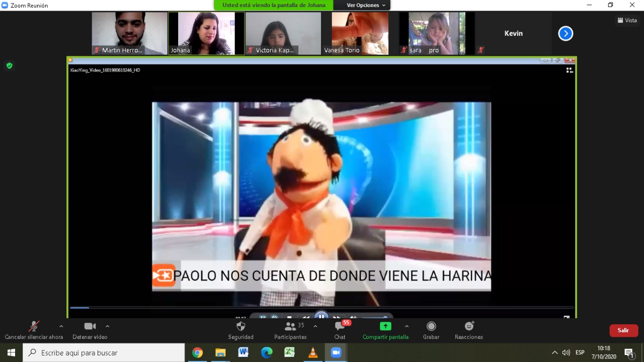Open VLC media player from the taskbar
Screen dimensions: 644x362
pyautogui.click(x=313, y=352)
